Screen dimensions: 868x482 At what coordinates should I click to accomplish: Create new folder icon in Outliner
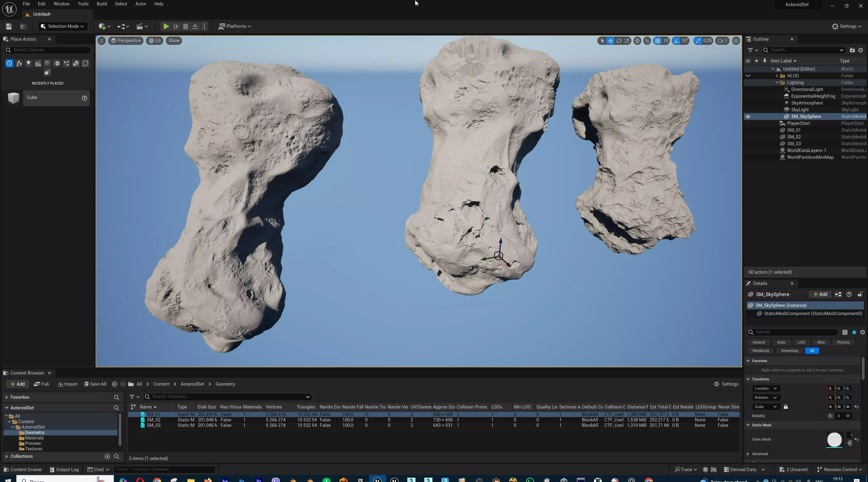[x=852, y=50]
